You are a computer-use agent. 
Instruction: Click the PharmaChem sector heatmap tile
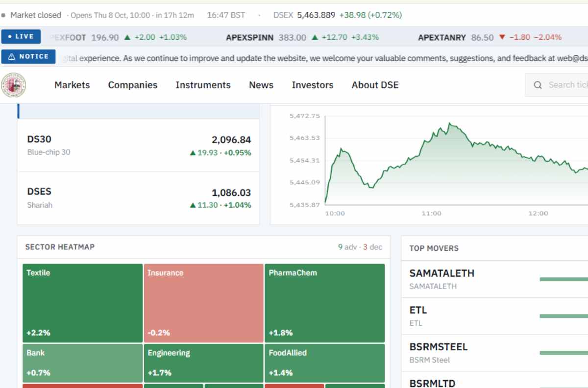pyautogui.click(x=325, y=303)
